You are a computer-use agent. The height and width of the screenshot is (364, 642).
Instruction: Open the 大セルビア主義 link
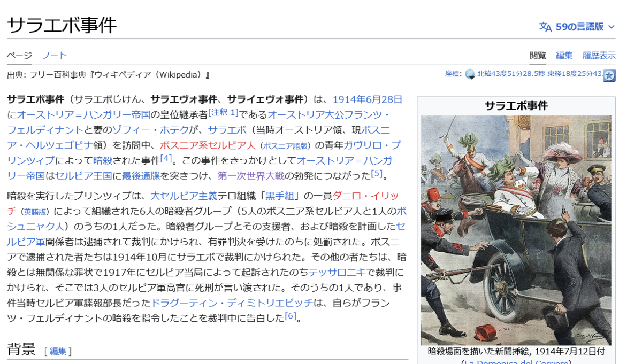tap(184, 196)
